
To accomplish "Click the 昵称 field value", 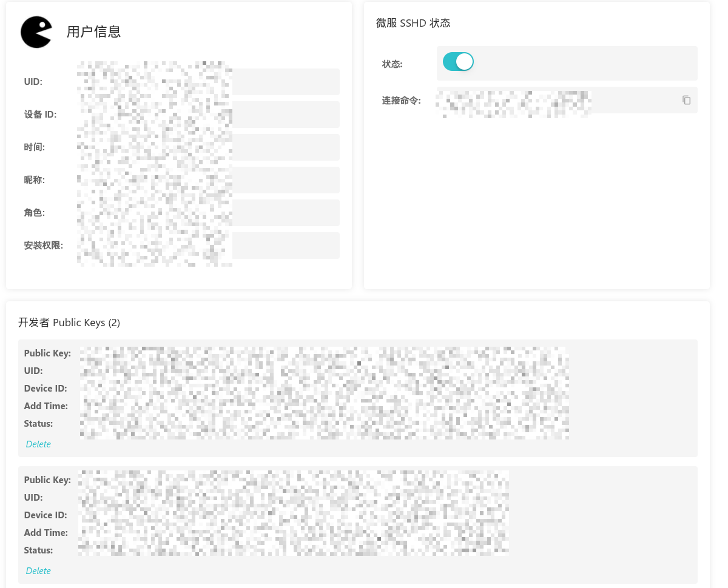I will (x=208, y=180).
